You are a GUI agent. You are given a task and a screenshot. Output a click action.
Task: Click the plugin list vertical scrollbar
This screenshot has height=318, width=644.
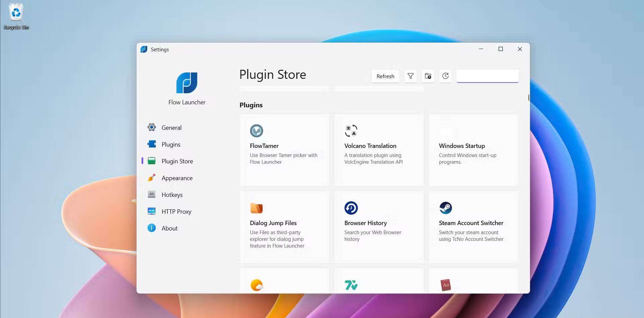[529, 98]
